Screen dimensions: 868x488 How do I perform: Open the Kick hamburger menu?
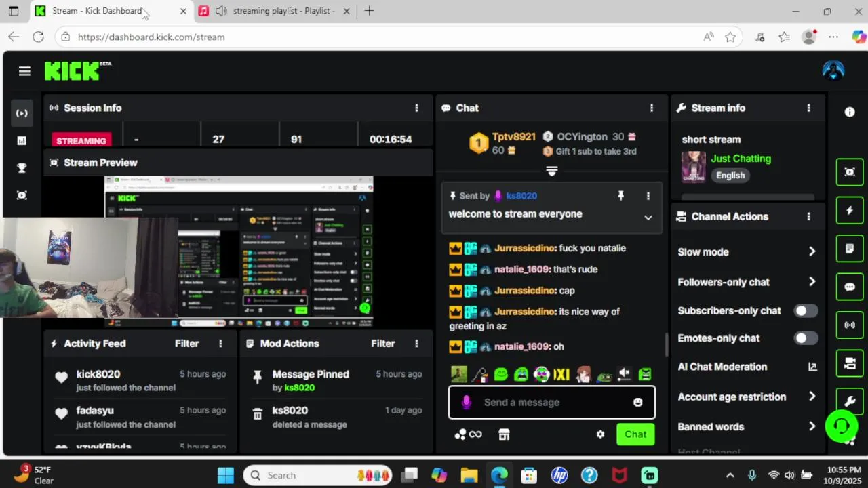24,71
